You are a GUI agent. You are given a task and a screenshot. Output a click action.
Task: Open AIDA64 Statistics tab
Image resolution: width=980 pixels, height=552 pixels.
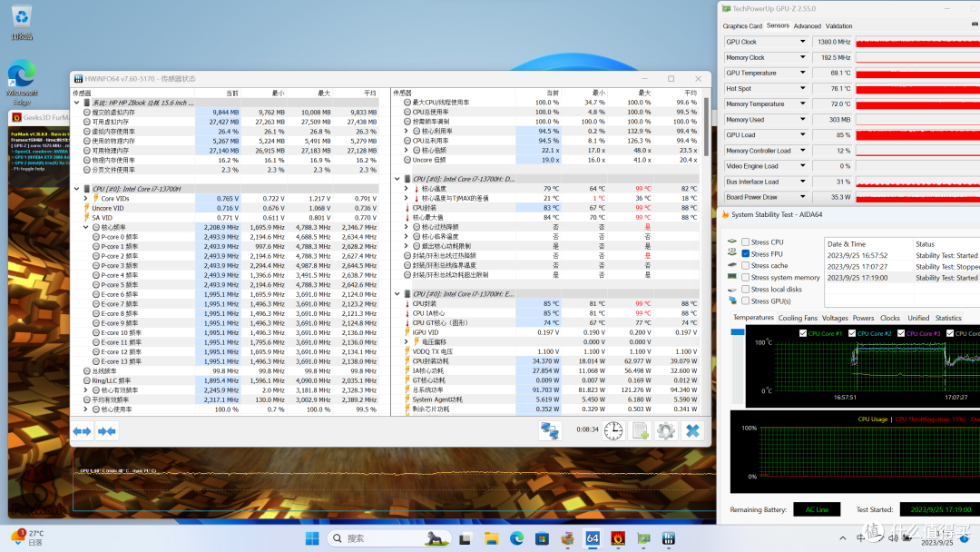[948, 318]
